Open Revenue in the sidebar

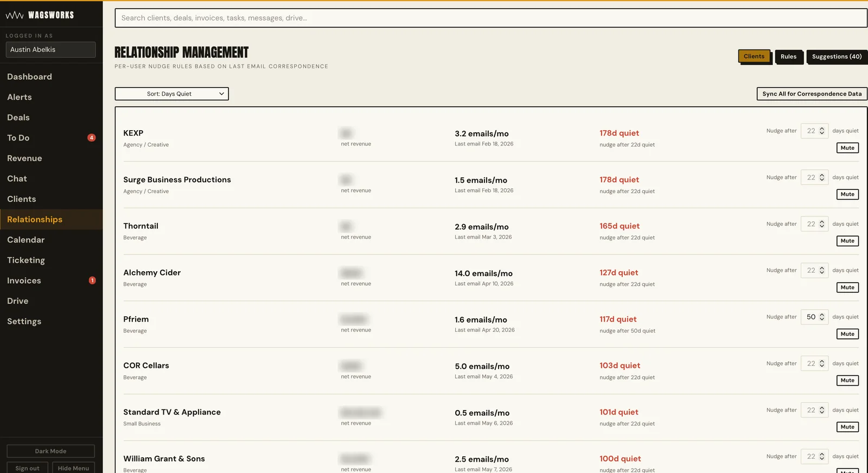[x=52, y=158]
